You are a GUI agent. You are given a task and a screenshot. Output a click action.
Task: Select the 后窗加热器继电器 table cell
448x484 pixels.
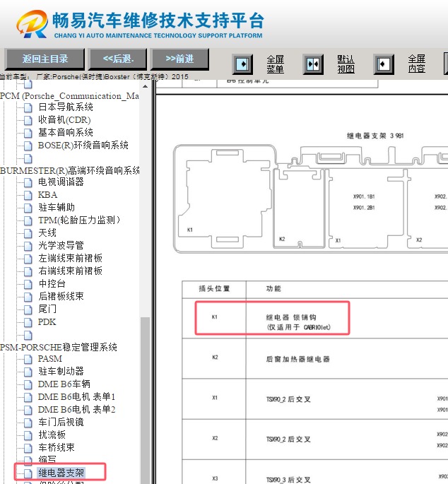click(298, 359)
